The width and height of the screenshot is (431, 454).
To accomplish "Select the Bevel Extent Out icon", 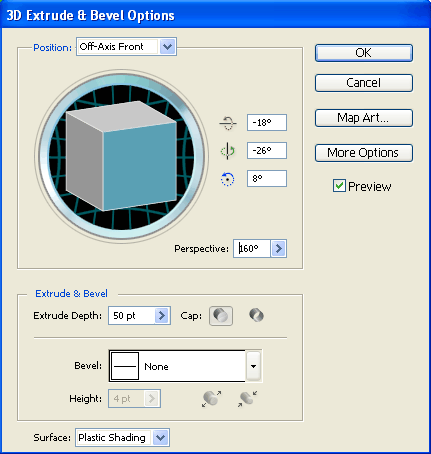I will [212, 399].
